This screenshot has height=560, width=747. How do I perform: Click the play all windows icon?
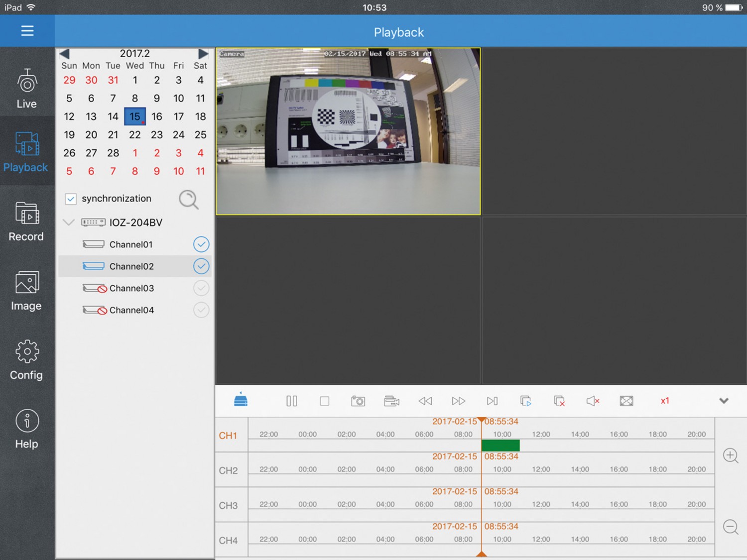click(x=526, y=401)
